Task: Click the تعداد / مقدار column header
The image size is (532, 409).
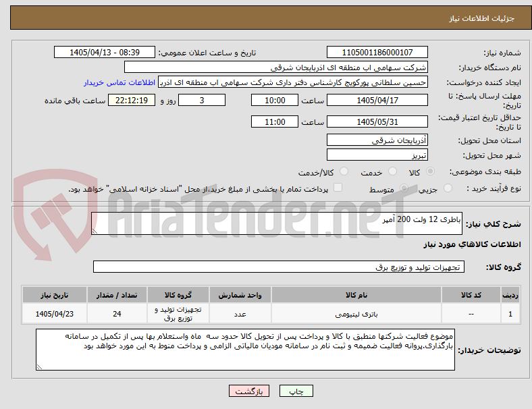Action: pos(117,295)
